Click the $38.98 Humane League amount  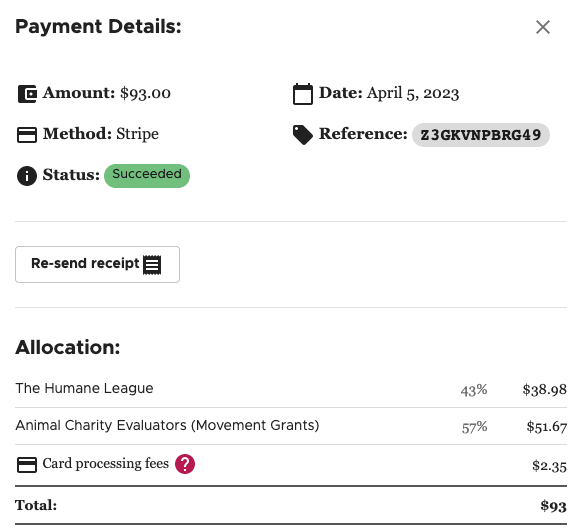[x=544, y=389]
